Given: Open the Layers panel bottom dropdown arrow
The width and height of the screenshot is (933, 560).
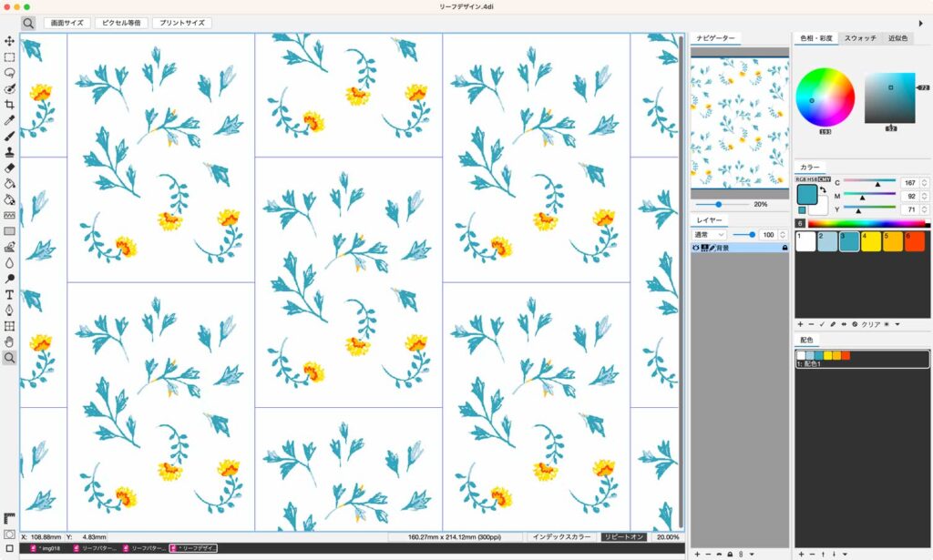Looking at the screenshot, I should [752, 554].
